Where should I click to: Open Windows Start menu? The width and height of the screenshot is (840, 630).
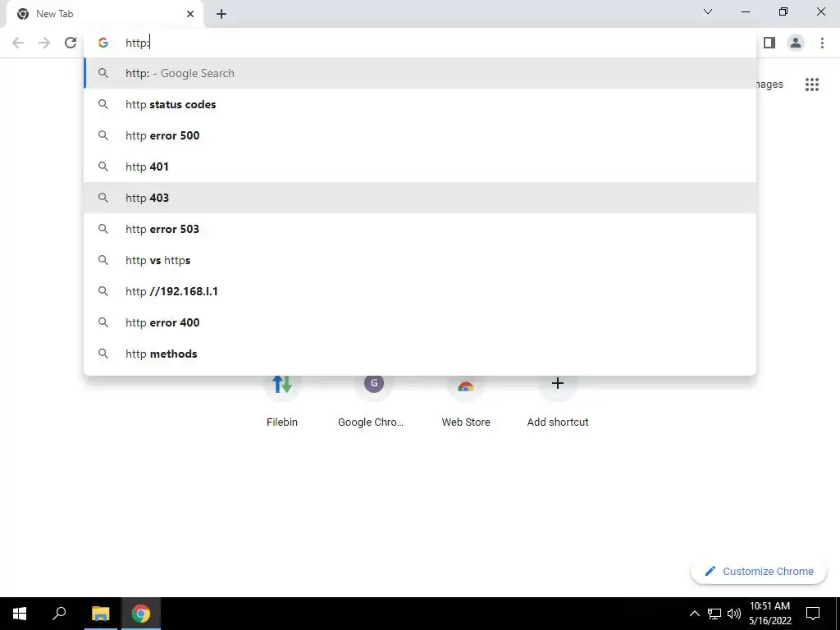coord(20,614)
